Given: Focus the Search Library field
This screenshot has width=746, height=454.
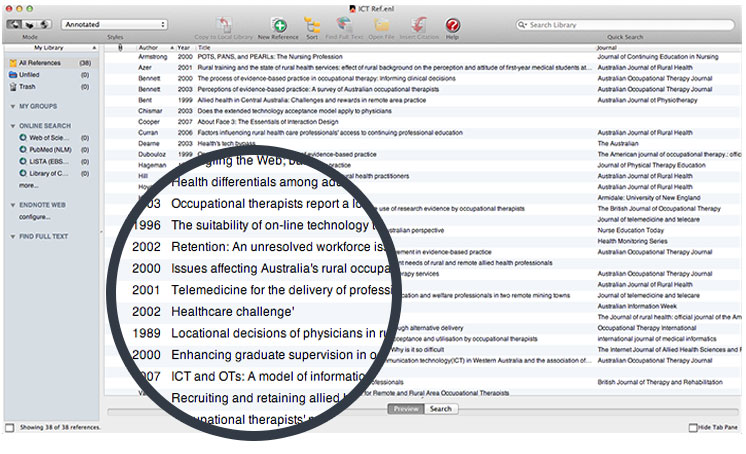Looking at the screenshot, I should pos(625,25).
